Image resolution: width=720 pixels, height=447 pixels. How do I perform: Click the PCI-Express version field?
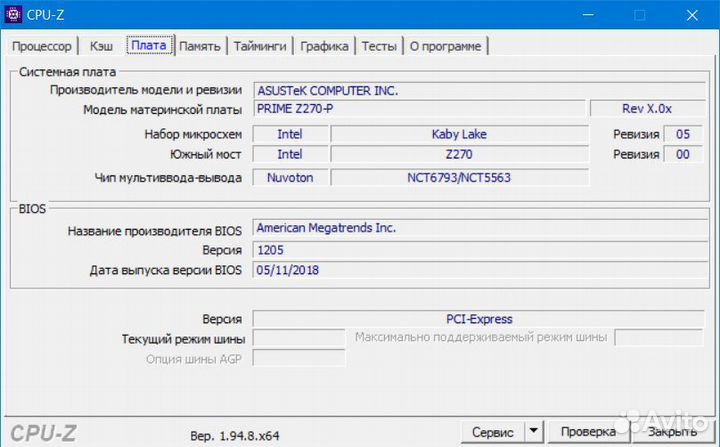pos(478,319)
